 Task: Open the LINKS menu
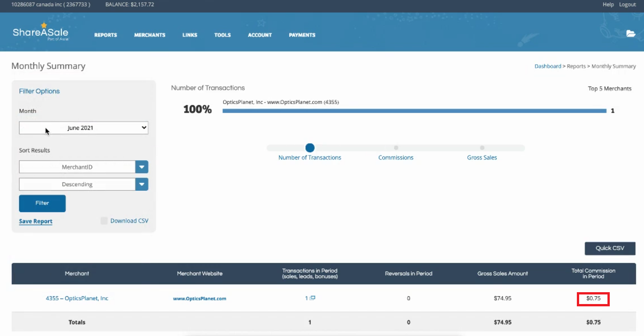[190, 35]
